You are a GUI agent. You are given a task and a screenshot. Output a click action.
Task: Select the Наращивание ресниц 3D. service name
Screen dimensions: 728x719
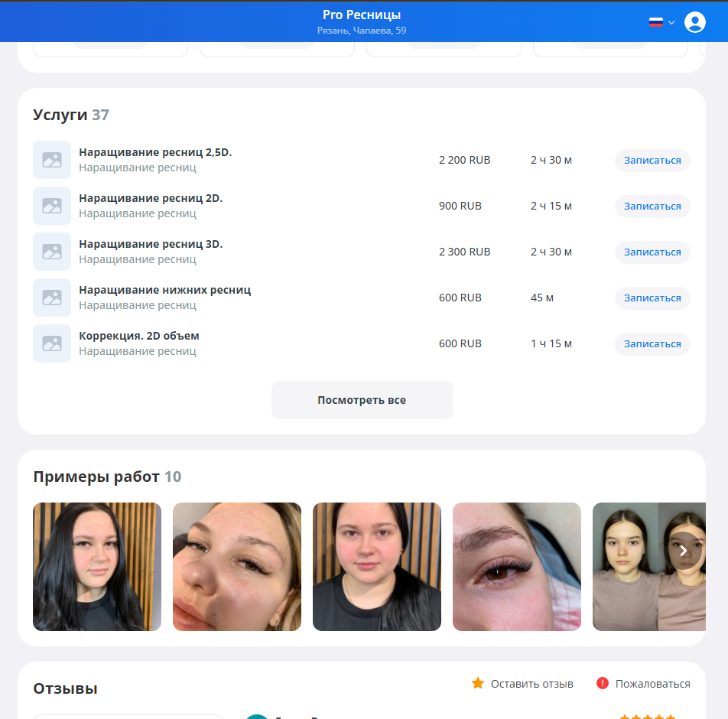pyautogui.click(x=151, y=244)
